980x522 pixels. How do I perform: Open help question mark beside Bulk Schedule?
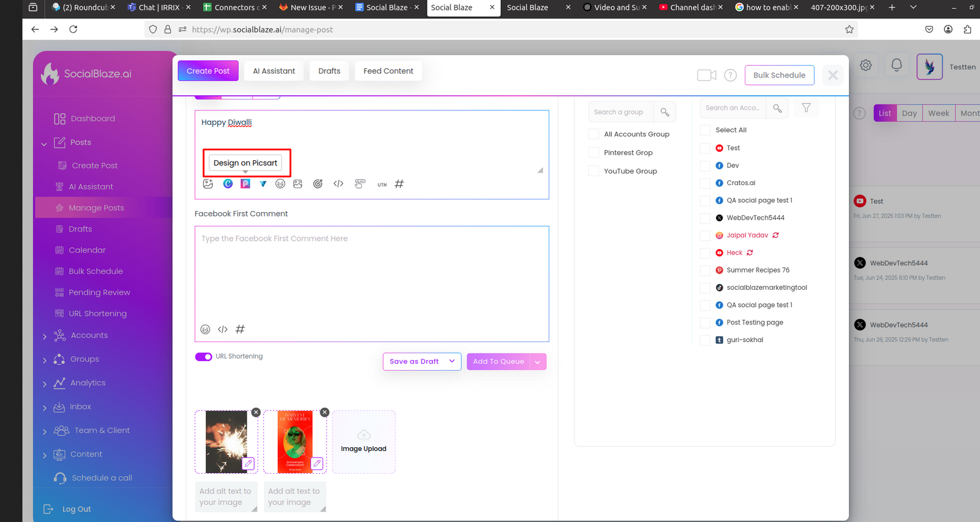point(730,75)
